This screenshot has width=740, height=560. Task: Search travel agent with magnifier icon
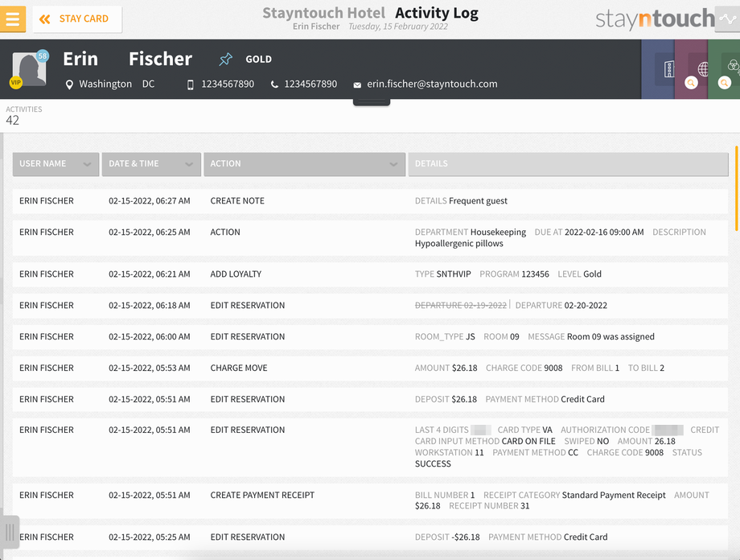pyautogui.click(x=692, y=83)
